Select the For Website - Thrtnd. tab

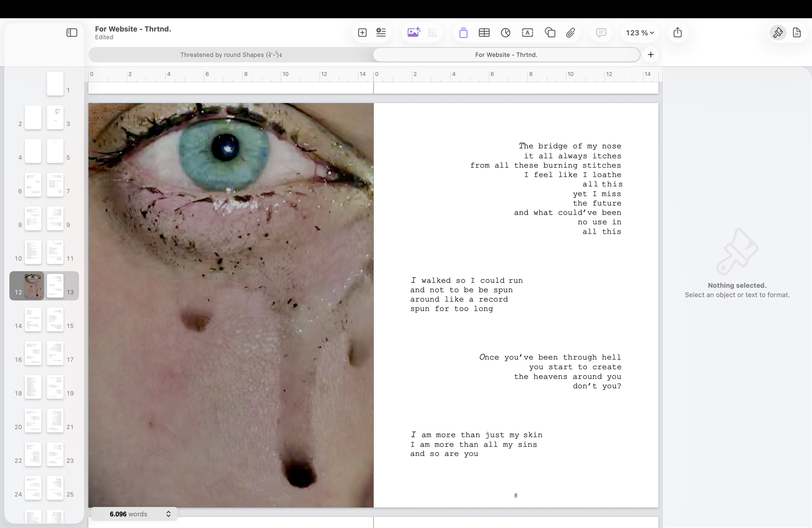click(506, 55)
